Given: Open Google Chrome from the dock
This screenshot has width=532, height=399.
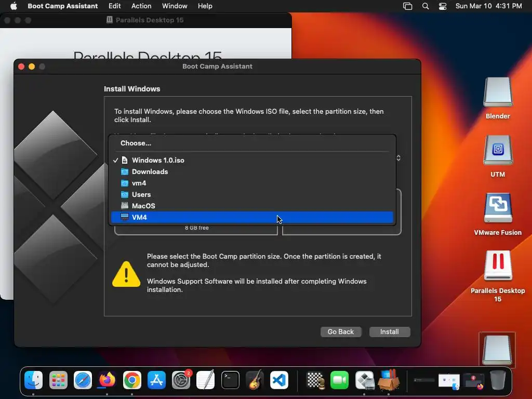Looking at the screenshot, I should [132, 380].
